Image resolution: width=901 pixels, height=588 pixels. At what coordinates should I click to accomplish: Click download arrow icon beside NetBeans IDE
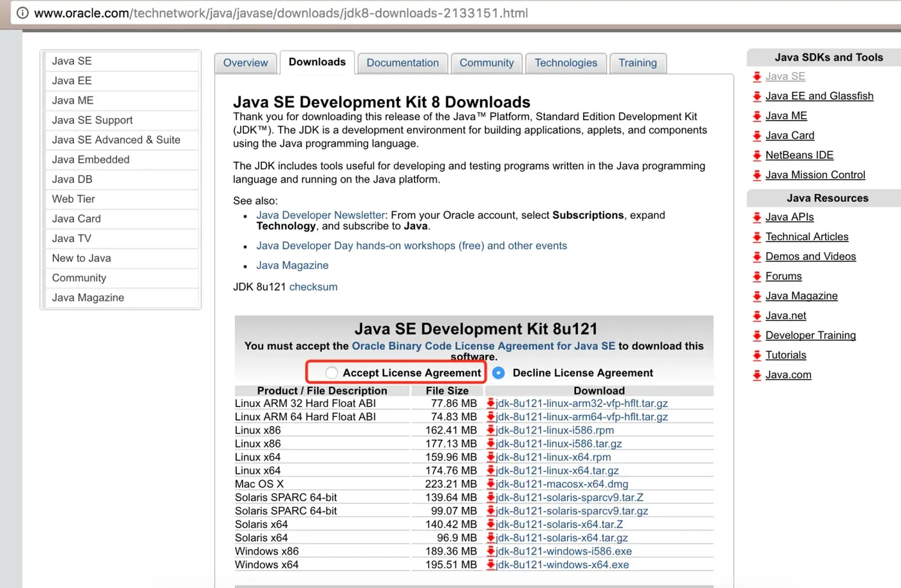[757, 156]
